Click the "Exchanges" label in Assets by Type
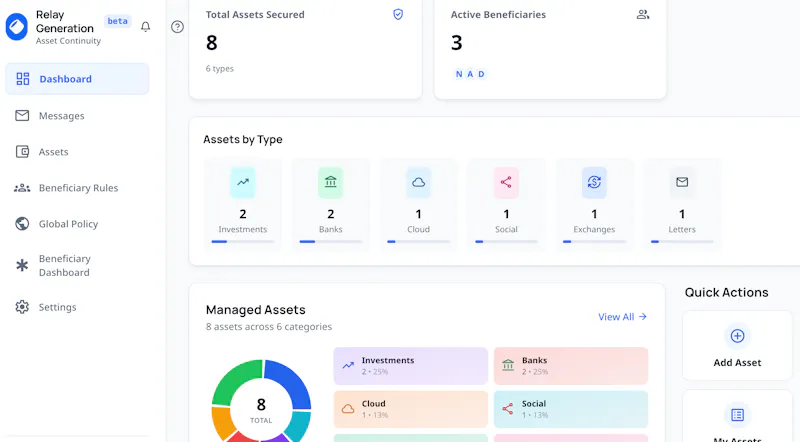 [594, 229]
